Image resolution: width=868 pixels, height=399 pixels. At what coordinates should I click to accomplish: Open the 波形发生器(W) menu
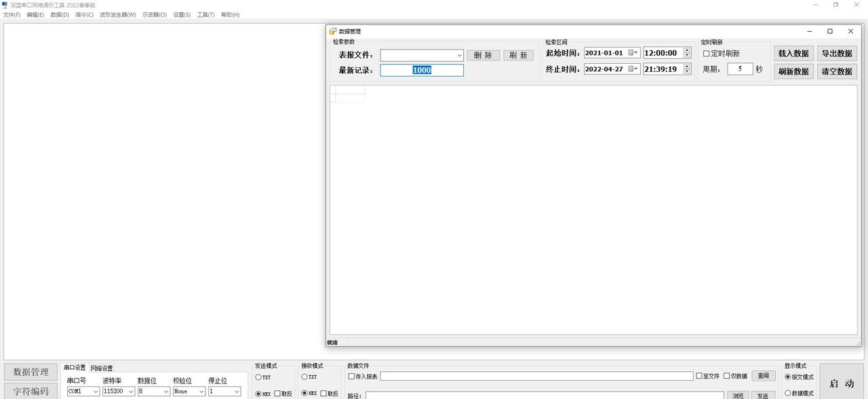(x=117, y=15)
